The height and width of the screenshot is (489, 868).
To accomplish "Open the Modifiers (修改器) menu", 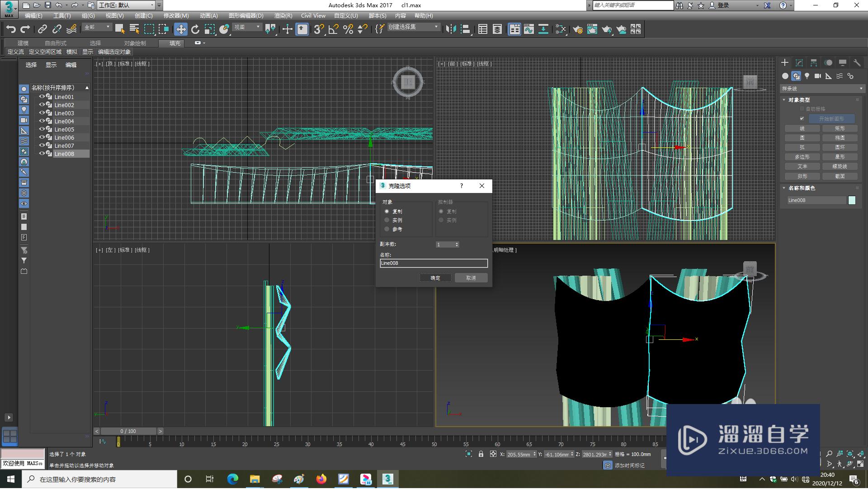I will [x=176, y=16].
